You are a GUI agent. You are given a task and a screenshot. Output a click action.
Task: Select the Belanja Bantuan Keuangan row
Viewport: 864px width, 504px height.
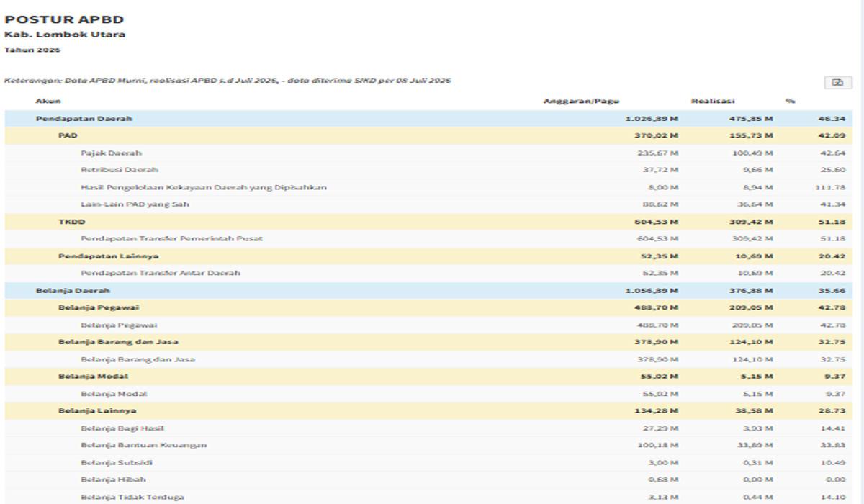(428, 446)
